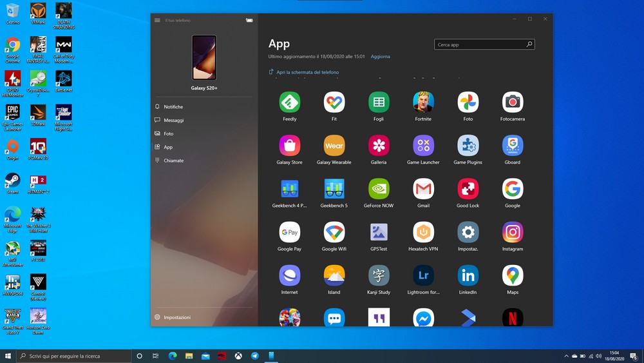Open File Explorer from the taskbar
This screenshot has height=363, width=644.
point(189,356)
